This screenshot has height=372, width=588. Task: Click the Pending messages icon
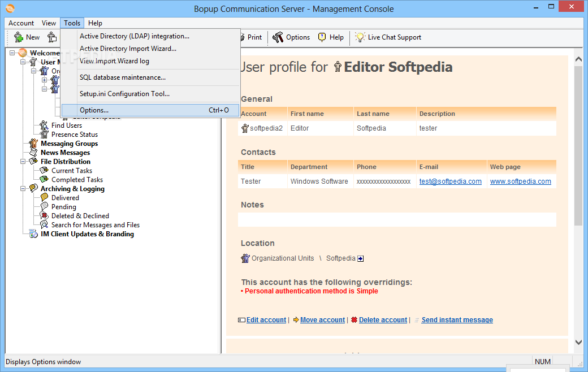coord(44,206)
